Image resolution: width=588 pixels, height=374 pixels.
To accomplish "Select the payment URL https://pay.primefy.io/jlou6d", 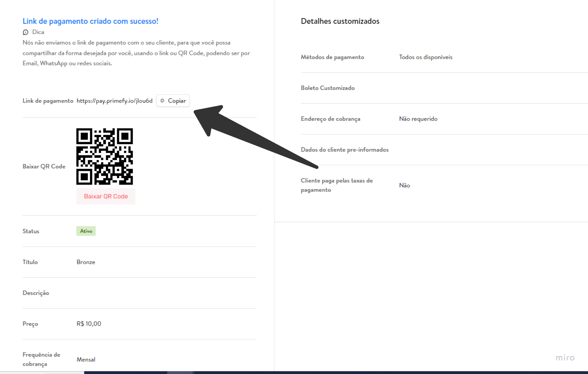I will pyautogui.click(x=114, y=101).
